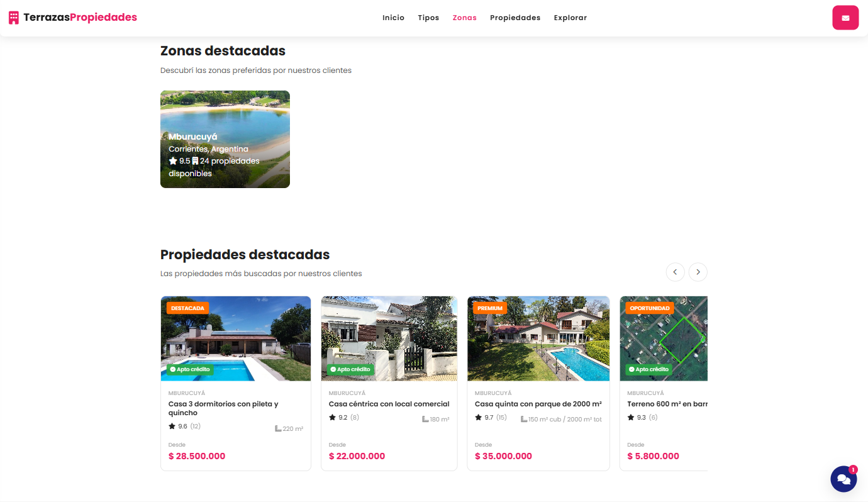Open the terreno satellite map image

[x=664, y=338]
